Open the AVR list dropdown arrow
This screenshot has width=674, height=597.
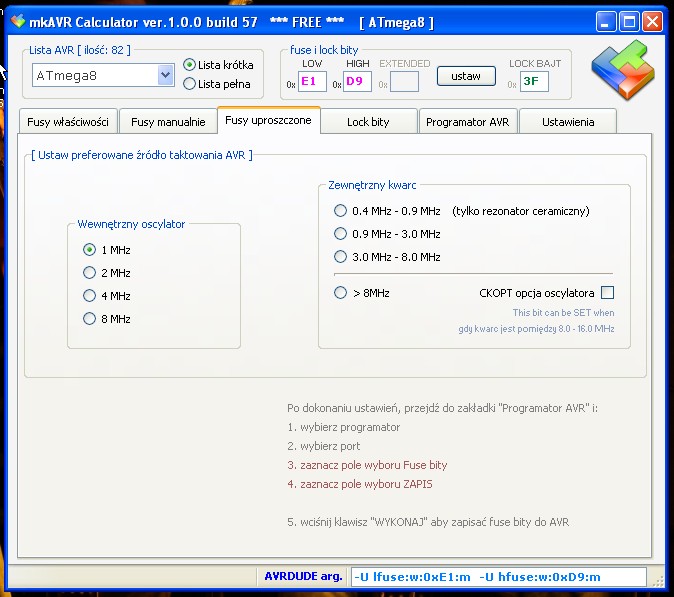click(165, 76)
